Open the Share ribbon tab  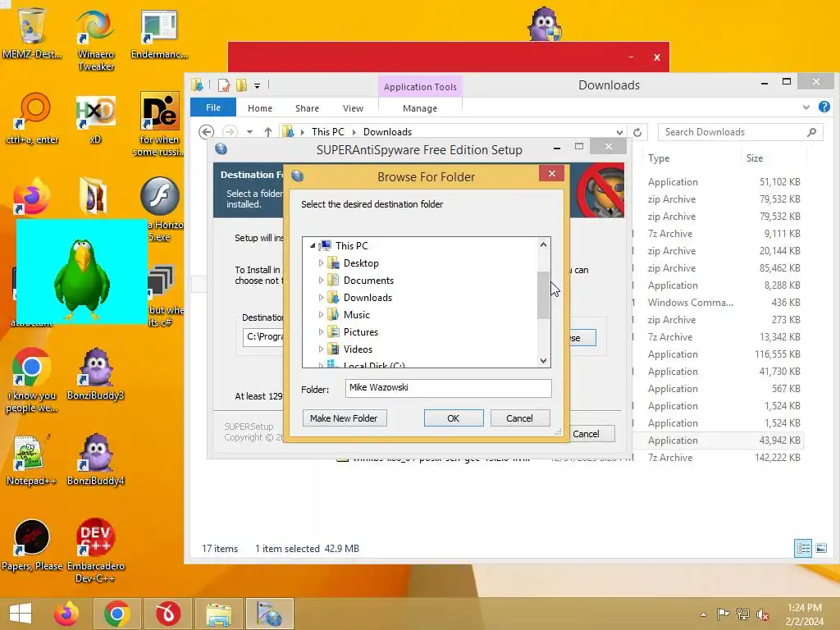[x=307, y=108]
